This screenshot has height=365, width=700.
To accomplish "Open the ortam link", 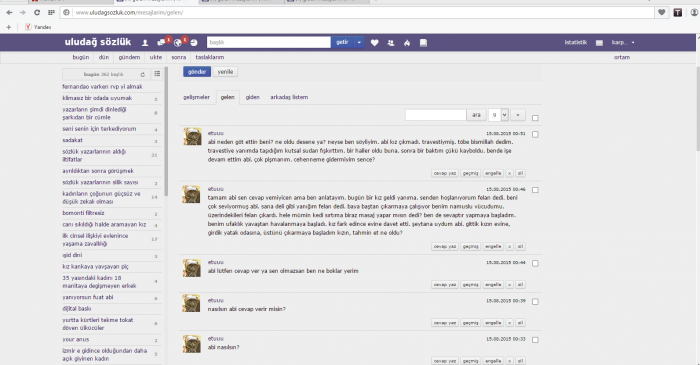I will pyautogui.click(x=622, y=58).
